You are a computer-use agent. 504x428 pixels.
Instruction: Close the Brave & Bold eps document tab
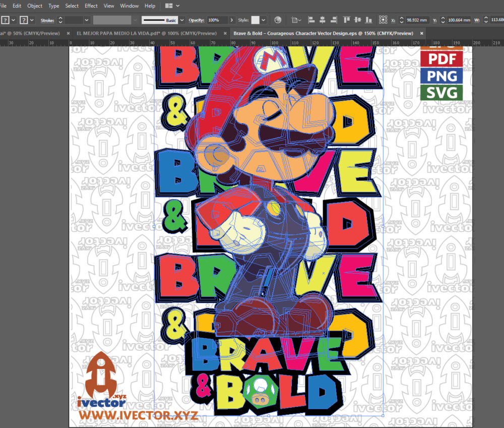click(421, 33)
